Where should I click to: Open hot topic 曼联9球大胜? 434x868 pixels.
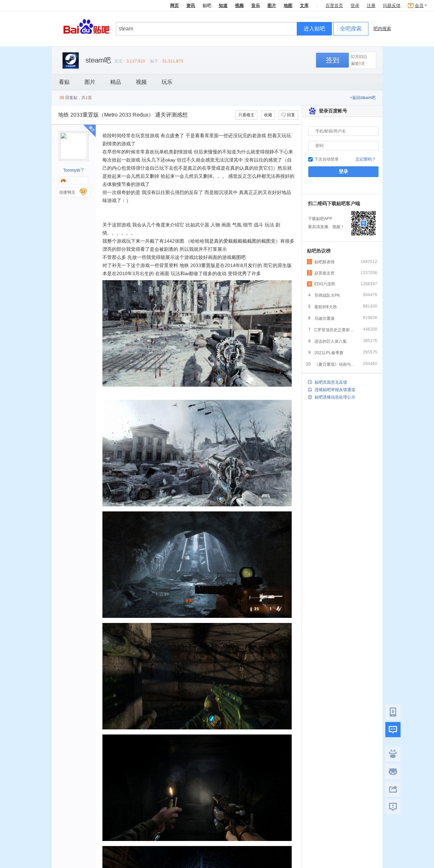click(x=325, y=307)
